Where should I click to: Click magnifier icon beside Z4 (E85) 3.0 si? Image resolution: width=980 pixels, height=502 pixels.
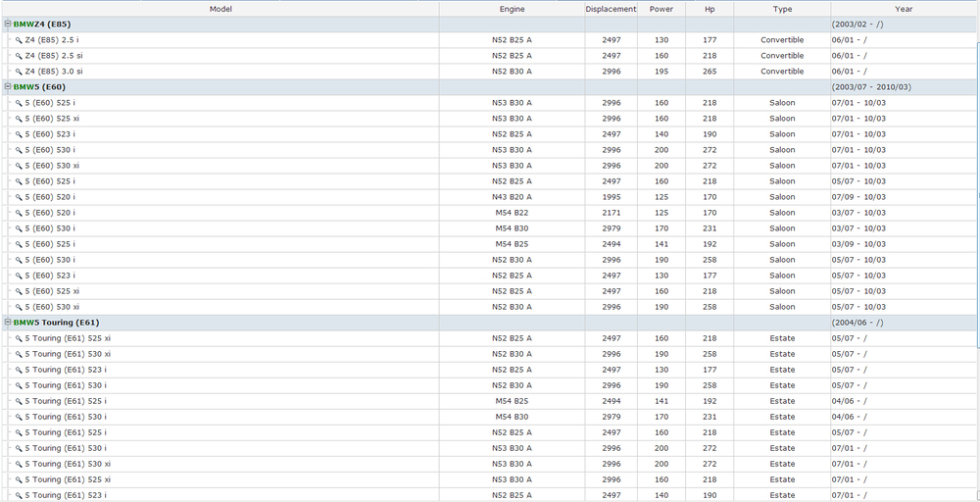point(19,72)
